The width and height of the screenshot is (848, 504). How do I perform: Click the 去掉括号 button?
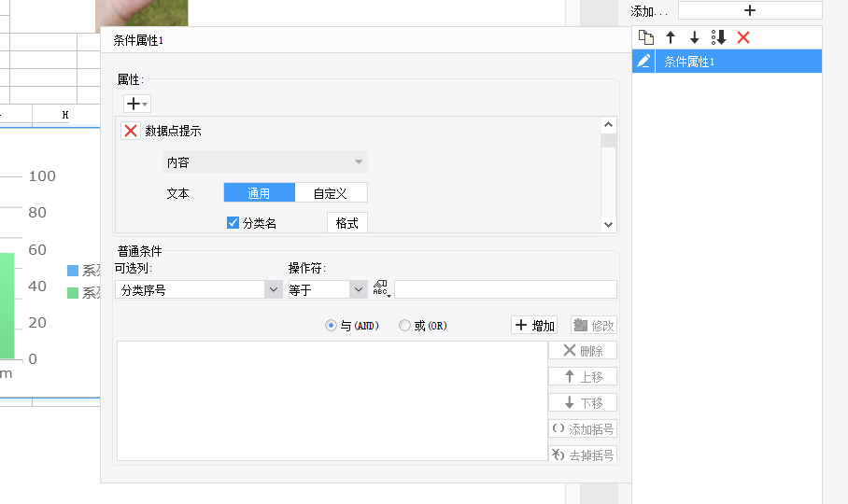pos(583,455)
